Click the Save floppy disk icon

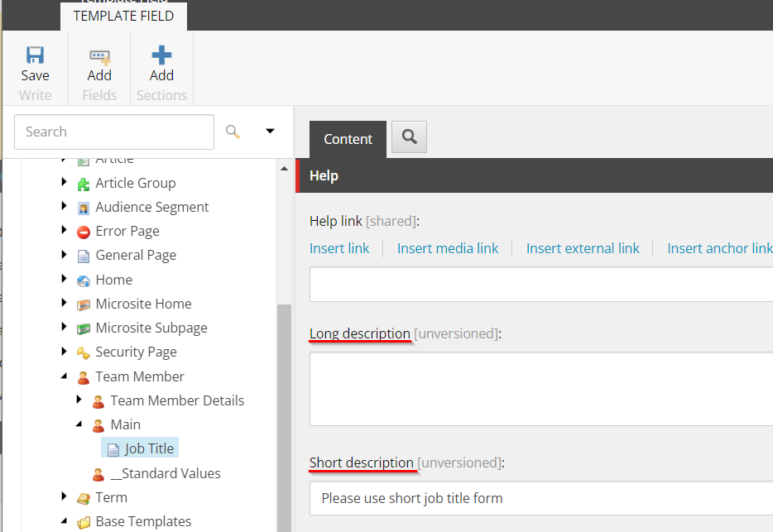[x=35, y=55]
